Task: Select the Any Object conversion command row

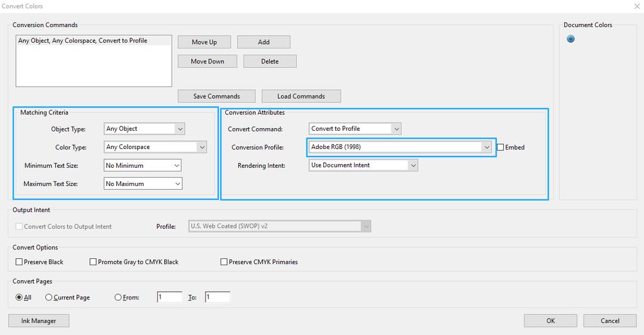Action: click(94, 41)
